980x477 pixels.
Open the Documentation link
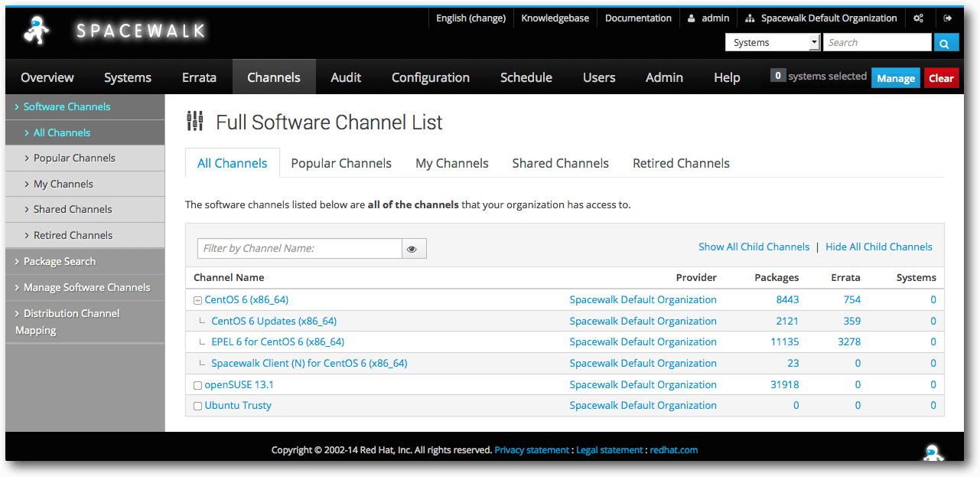638,18
